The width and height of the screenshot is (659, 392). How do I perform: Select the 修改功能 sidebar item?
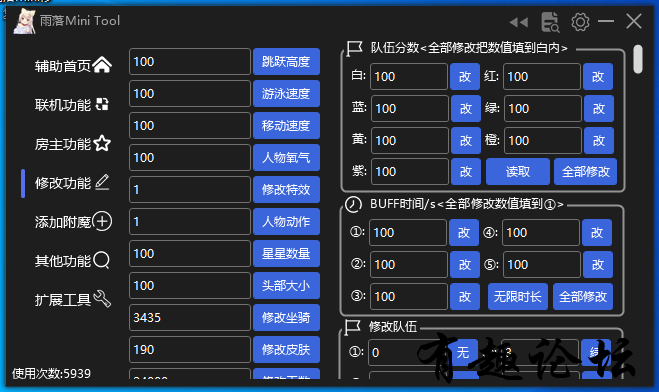[71, 183]
